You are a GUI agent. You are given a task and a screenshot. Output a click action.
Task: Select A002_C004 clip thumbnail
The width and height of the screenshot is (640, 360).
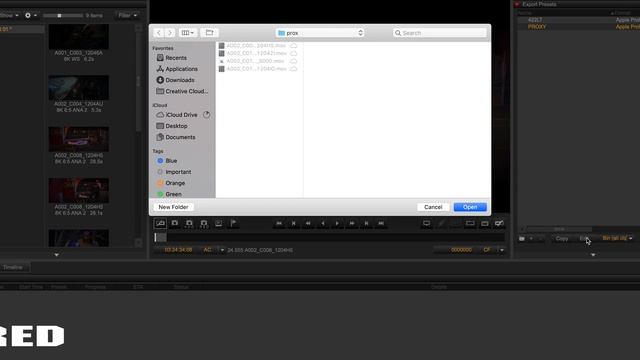(78, 87)
